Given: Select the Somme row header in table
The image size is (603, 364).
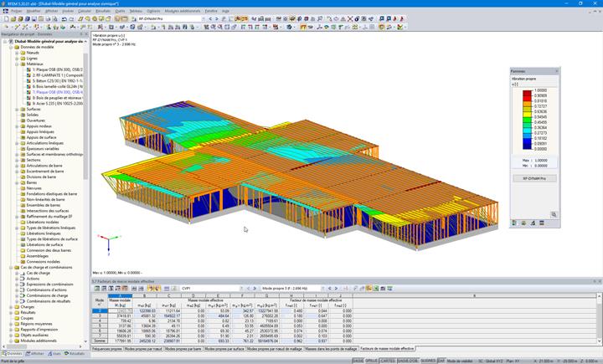Looking at the screenshot, I should [100, 341].
